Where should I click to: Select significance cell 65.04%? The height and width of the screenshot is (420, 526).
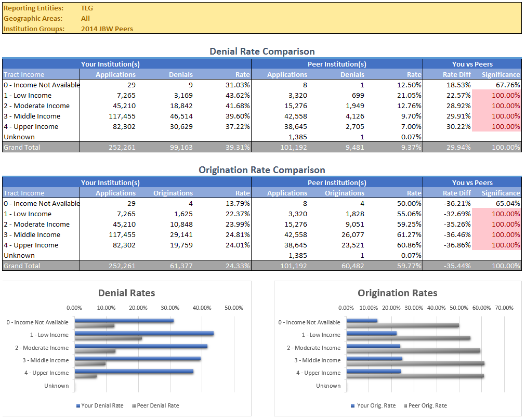[508, 203]
